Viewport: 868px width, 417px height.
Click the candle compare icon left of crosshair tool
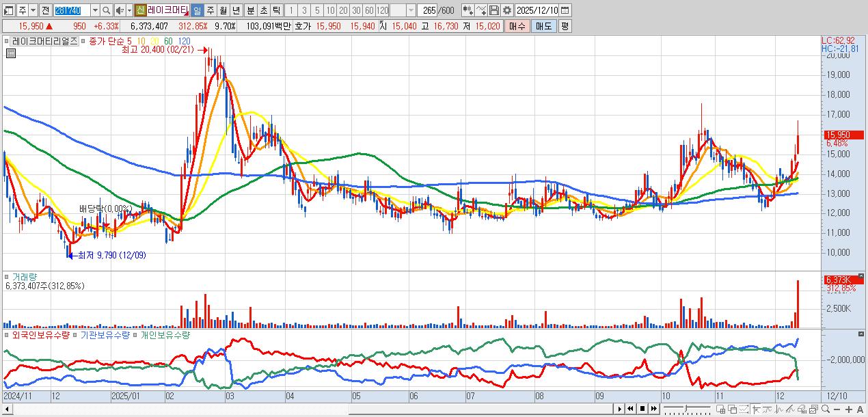(467, 10)
